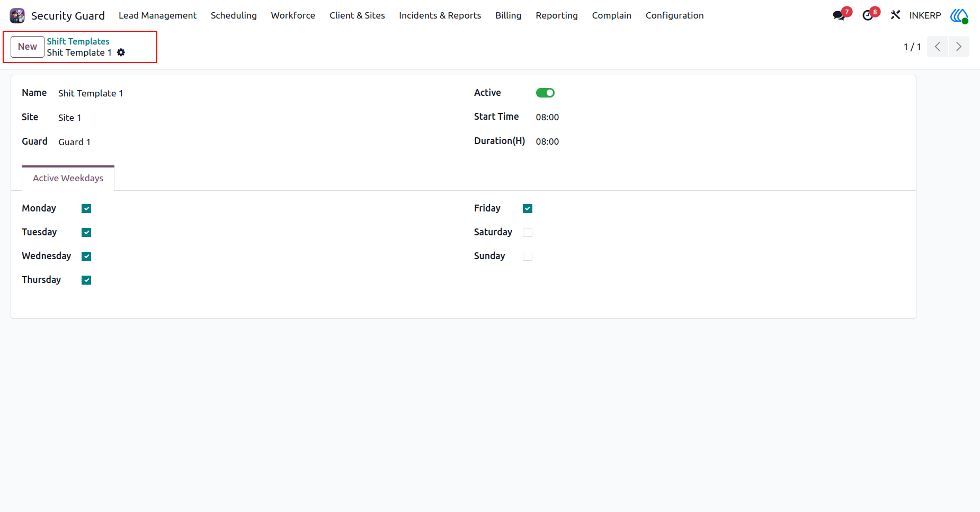Screen dimensions: 980x512
Task: Open the gear actions menu beside Shit Template 1
Action: pyautogui.click(x=121, y=52)
